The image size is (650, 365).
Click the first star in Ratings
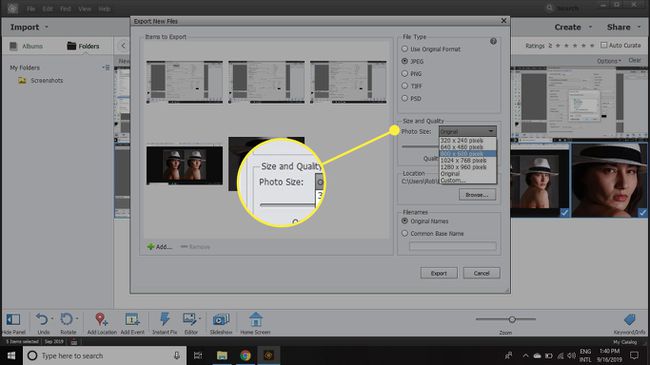[x=558, y=45]
